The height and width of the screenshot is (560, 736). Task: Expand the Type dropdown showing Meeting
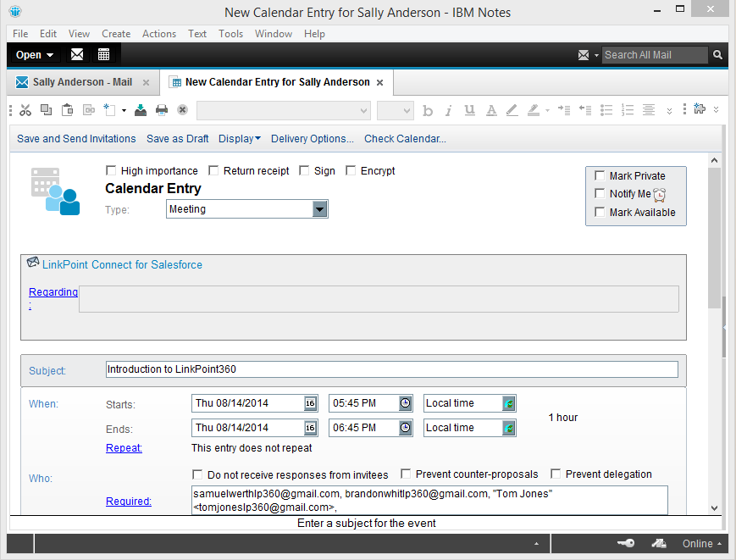[x=319, y=209]
